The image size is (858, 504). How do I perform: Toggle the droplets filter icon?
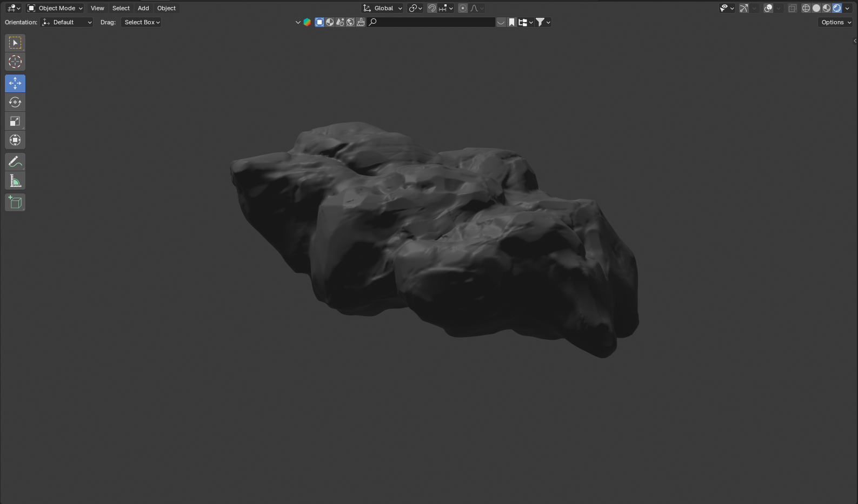point(340,22)
